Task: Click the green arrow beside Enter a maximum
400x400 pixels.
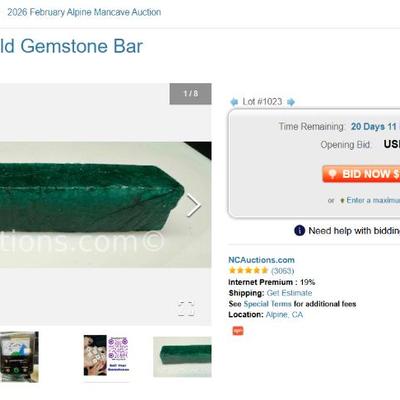Action: 342,200
